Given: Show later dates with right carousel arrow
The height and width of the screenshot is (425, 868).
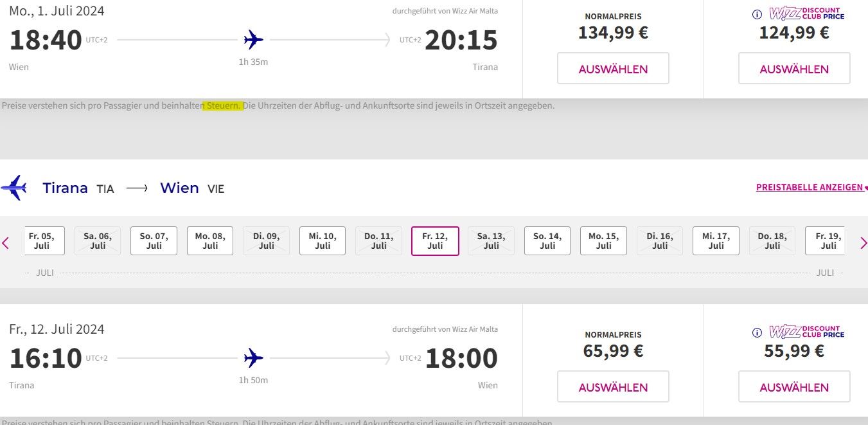Looking at the screenshot, I should click(x=863, y=243).
